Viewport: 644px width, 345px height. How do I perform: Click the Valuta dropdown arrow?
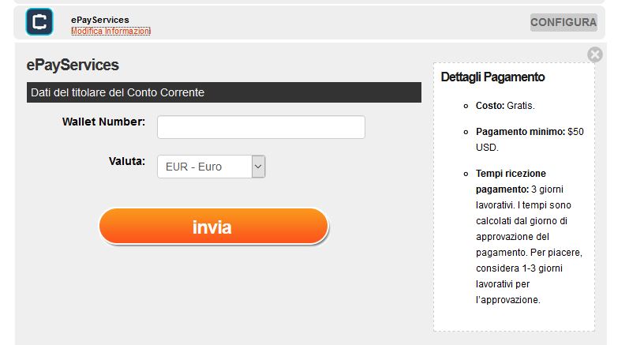click(x=258, y=167)
